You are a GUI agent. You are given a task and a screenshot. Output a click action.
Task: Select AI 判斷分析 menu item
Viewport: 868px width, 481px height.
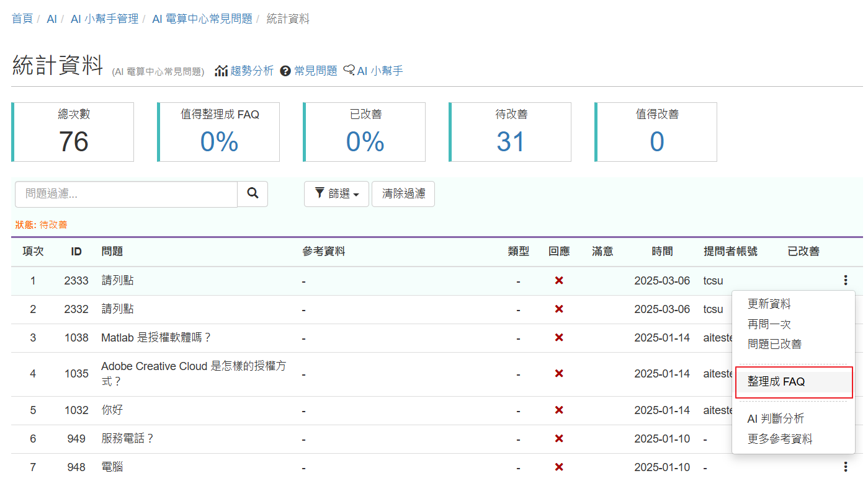coord(776,419)
